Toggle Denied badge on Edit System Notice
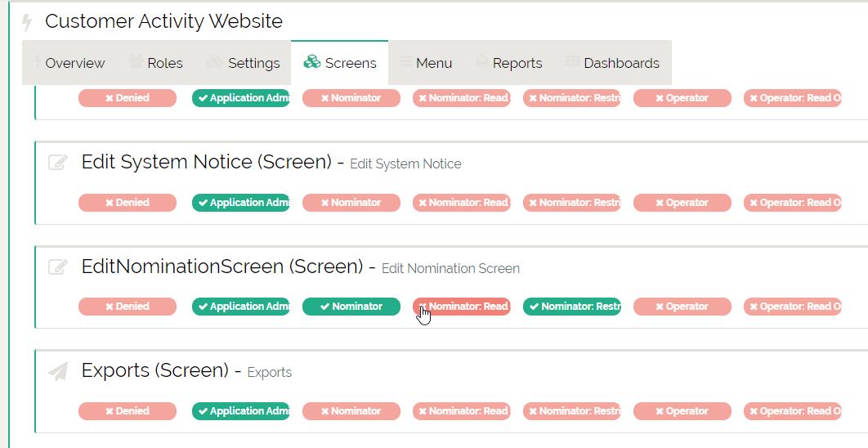 128,203
